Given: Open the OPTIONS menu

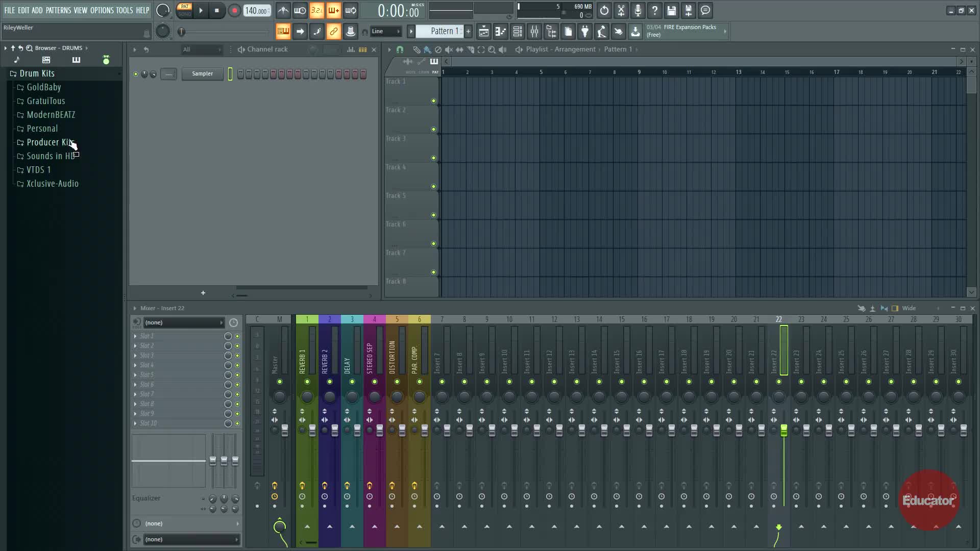Looking at the screenshot, I should click(x=102, y=10).
